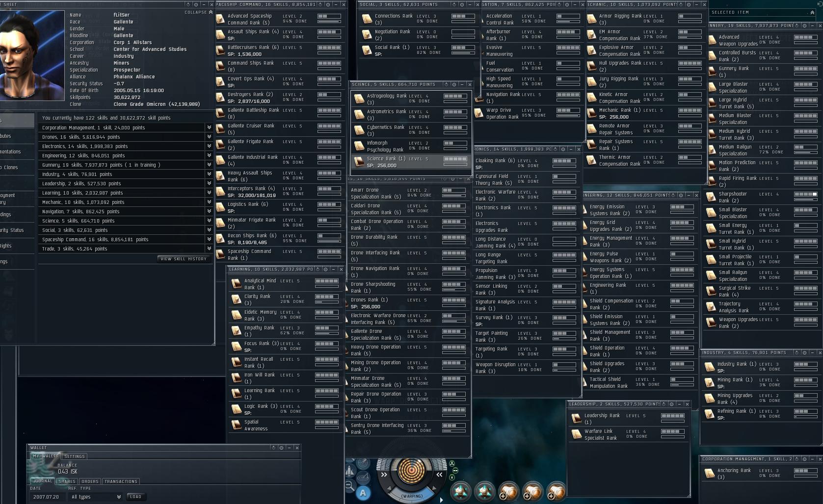The width and height of the screenshot is (823, 504).
Task: Expand the Gunnery skill group row
Action: coord(126,165)
